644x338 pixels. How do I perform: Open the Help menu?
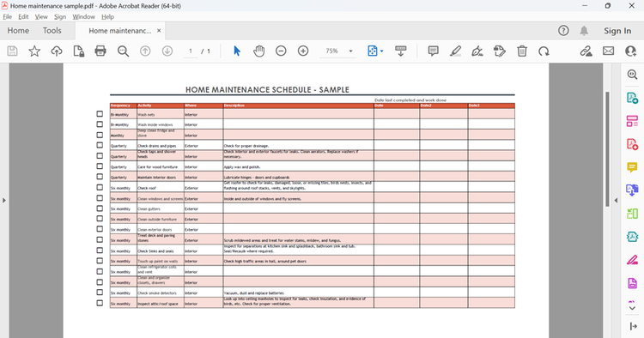tap(107, 17)
